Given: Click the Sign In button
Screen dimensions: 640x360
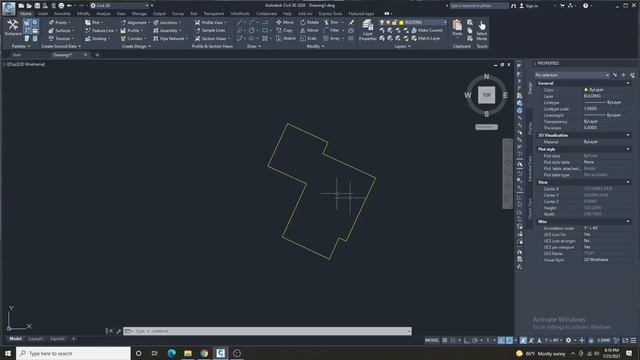Looking at the screenshot, I should (529, 6).
